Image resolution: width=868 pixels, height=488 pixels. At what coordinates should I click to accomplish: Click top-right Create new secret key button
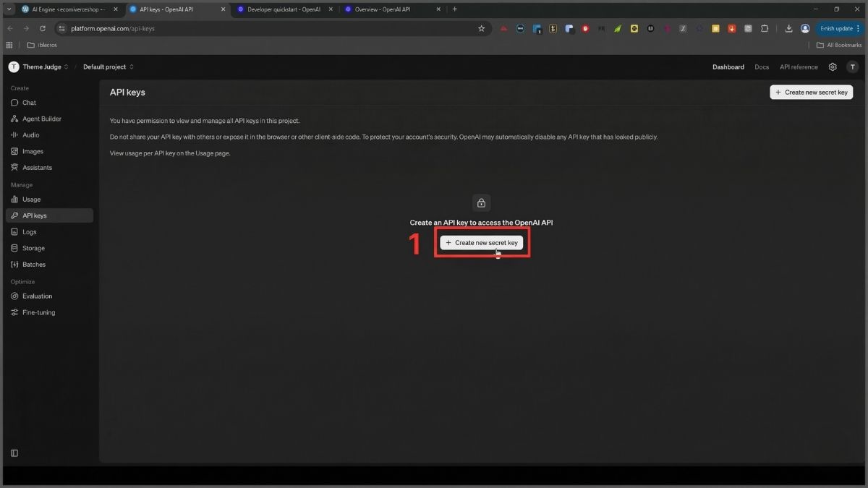(811, 93)
